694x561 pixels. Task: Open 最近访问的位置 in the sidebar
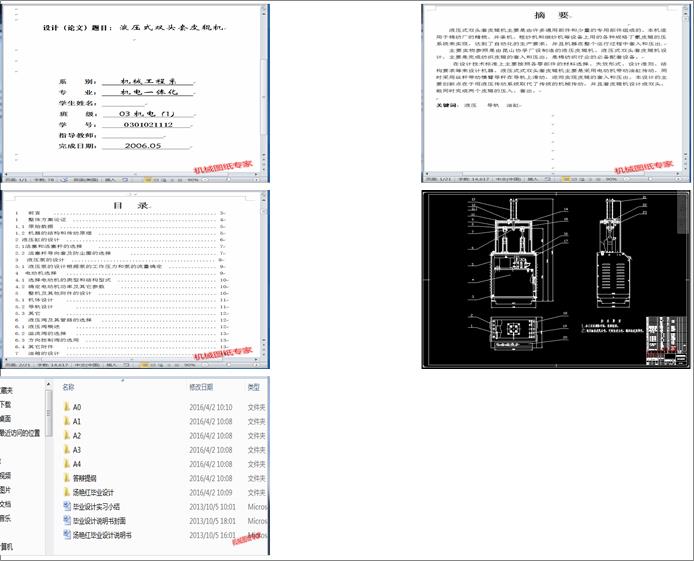pos(20,433)
